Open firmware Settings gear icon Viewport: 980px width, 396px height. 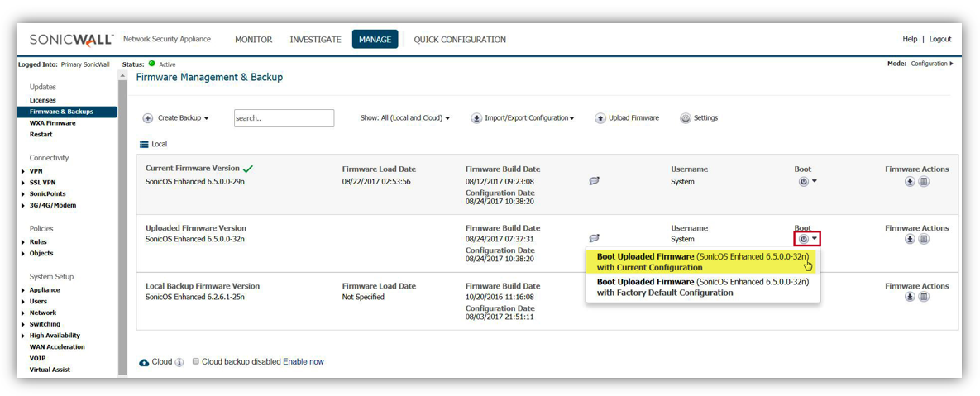(686, 118)
